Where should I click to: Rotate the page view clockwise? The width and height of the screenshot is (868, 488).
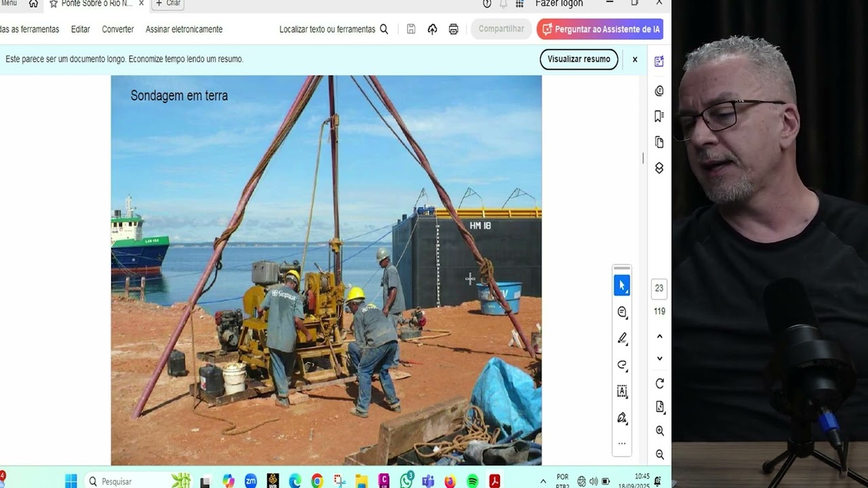pos(660,384)
